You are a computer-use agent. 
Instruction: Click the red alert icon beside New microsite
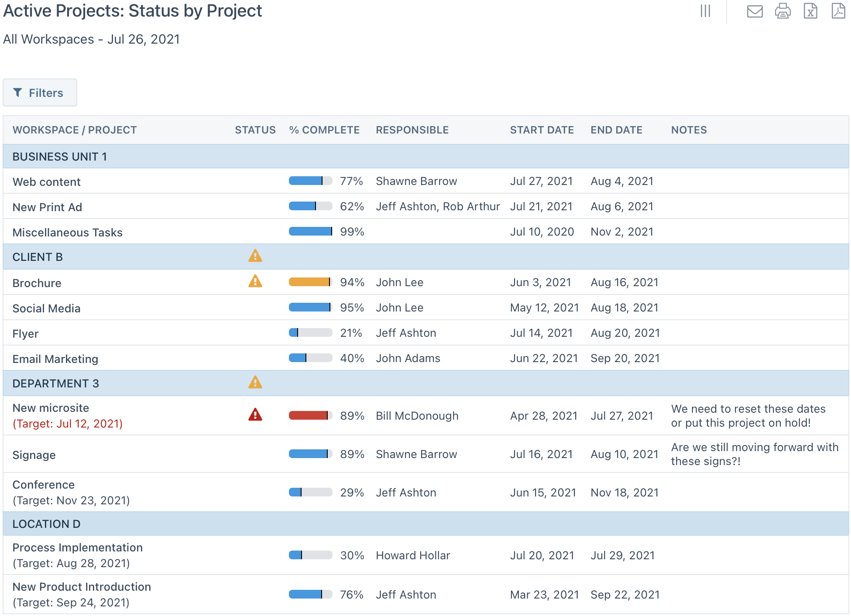pos(255,415)
